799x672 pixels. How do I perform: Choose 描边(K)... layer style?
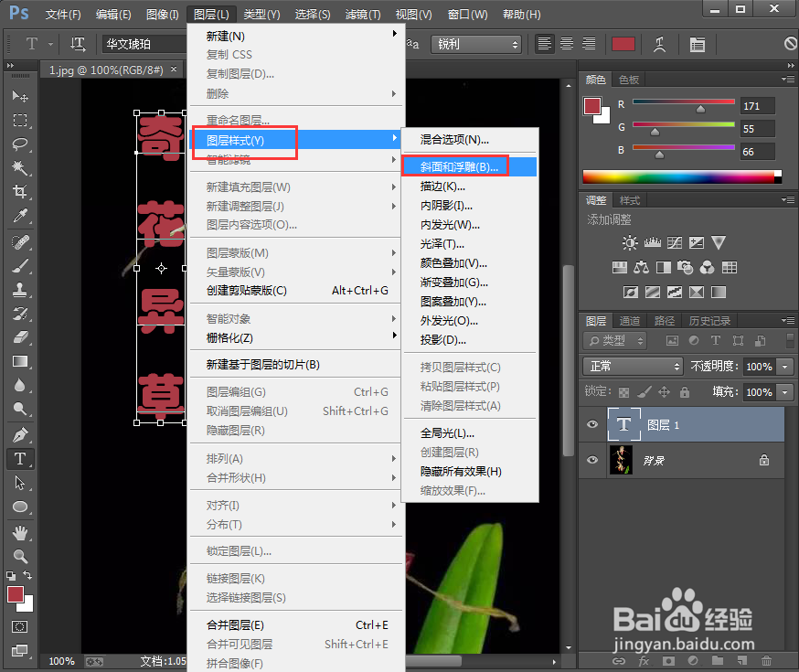pos(469,187)
